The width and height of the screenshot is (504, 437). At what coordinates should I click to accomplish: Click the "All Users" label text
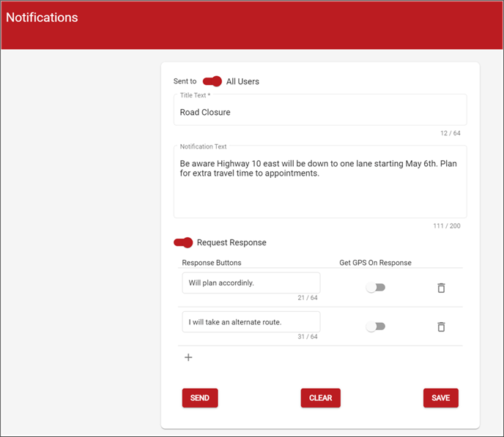pos(242,81)
